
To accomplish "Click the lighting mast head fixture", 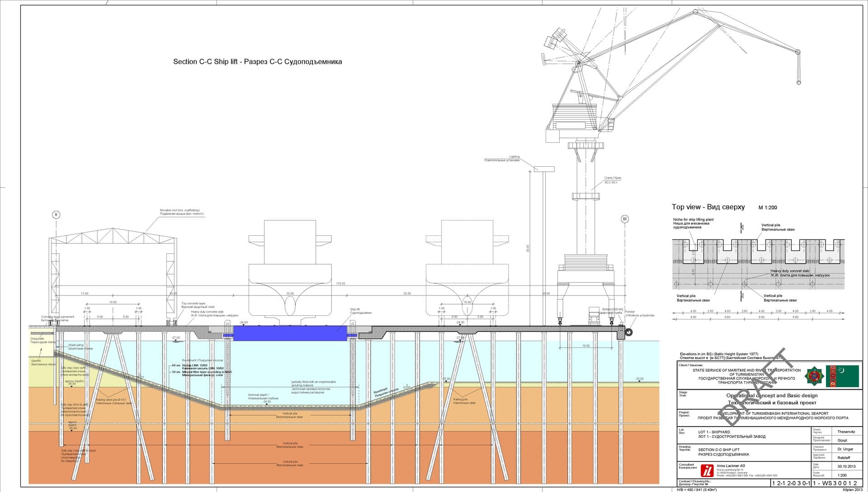I will [x=544, y=169].
